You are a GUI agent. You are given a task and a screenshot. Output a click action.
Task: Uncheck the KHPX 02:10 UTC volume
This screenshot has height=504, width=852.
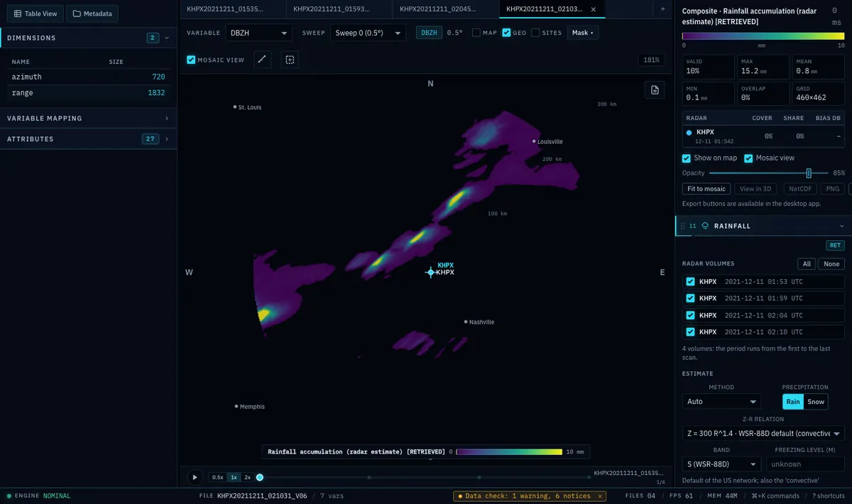(690, 332)
